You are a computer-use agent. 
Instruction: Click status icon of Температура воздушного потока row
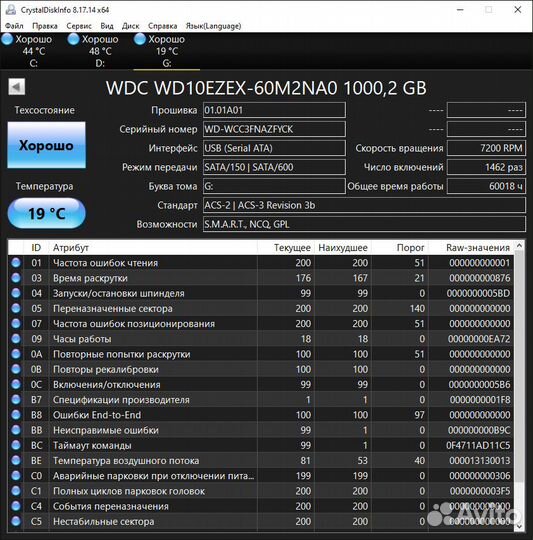(x=16, y=460)
